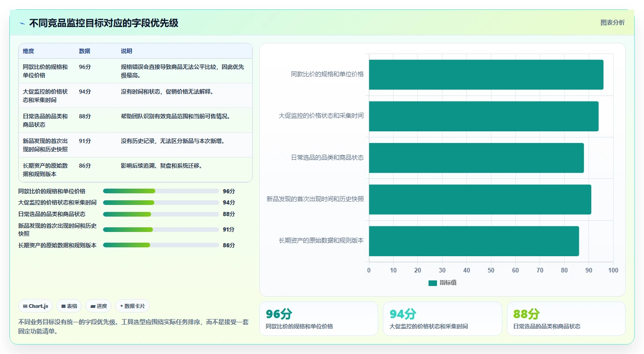This screenshot has height=354, width=644.
Task: Open the 88分 data card
Action: 566,319
